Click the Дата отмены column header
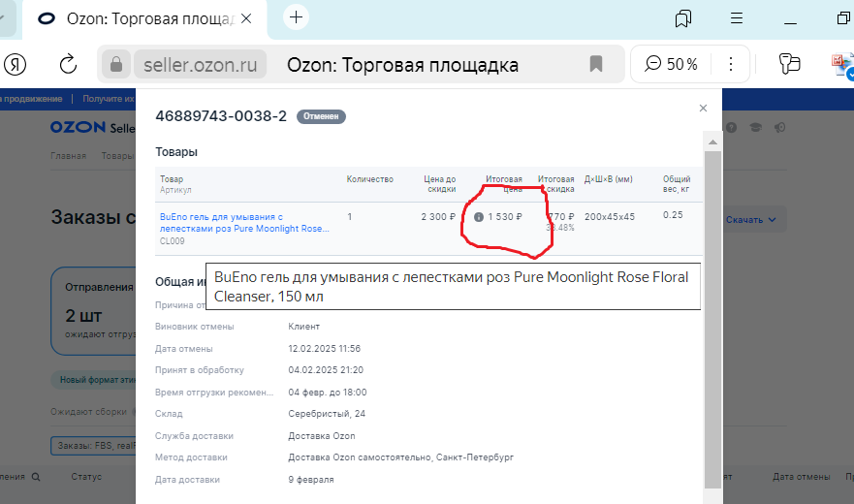 [801, 477]
